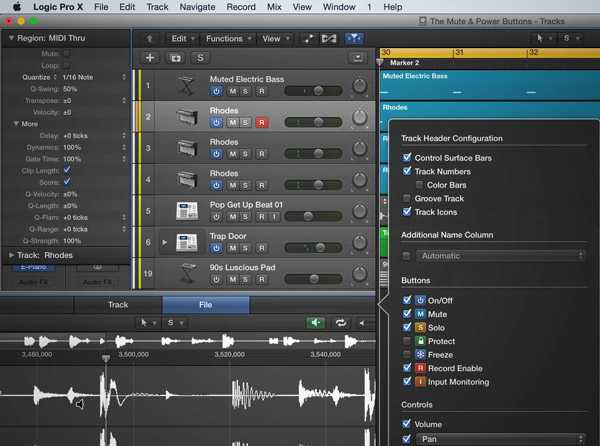Click Marker 2 in the marker track
The image size is (600, 446).
tap(404, 63)
